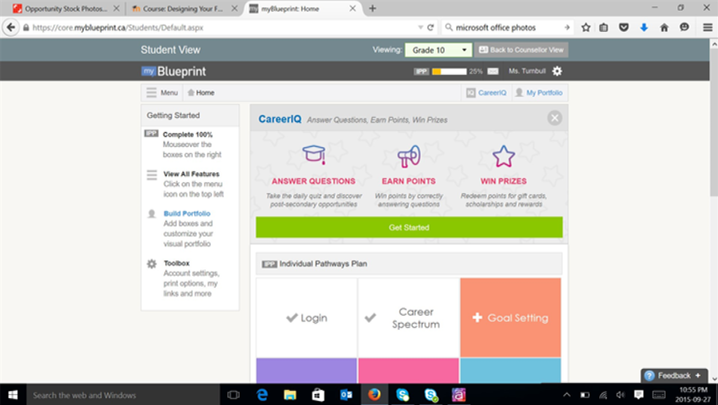Select the myBlueprint: Home tab
This screenshot has height=405, width=718.
pos(302,9)
